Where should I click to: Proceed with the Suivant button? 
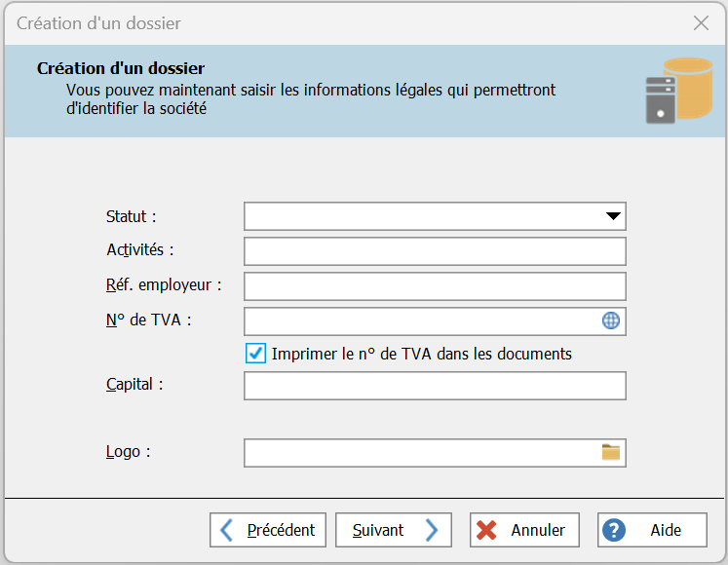pos(394,530)
